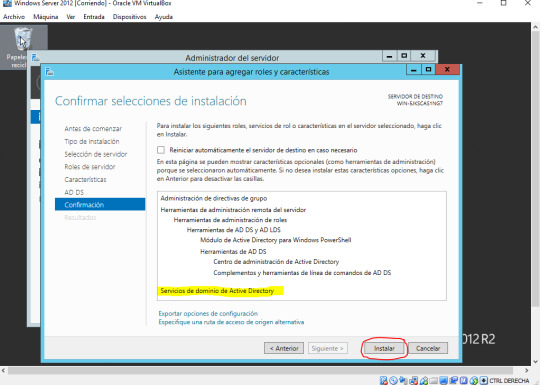
Task: Click the VirtualBox shared folders status icon
Action: [x=434, y=380]
